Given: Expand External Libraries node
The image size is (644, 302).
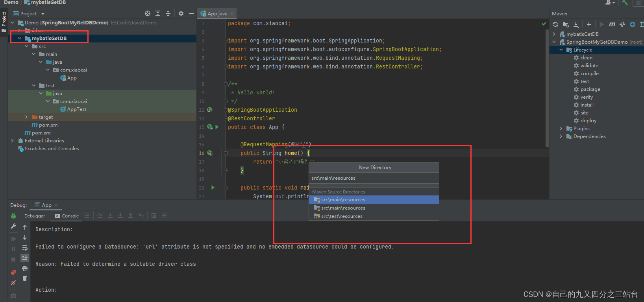Looking at the screenshot, I should (12, 140).
